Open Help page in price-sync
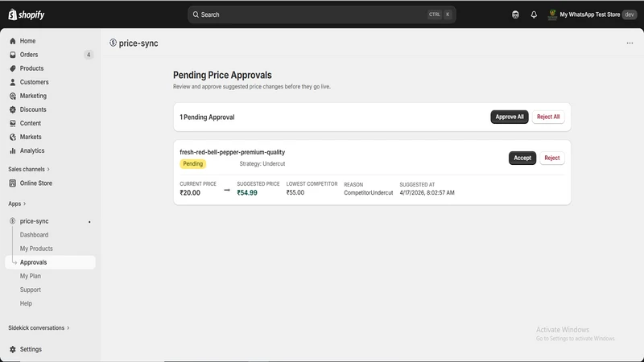The image size is (644, 362). coord(26,303)
